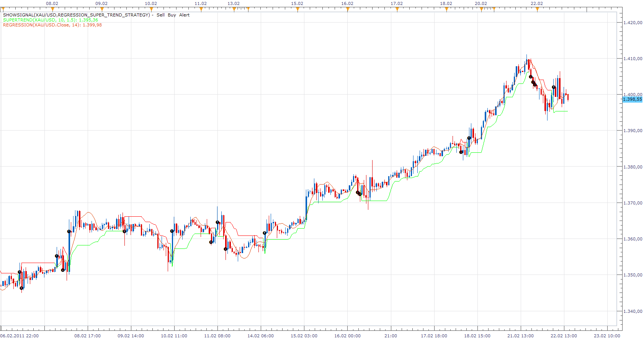Click the 1.340,00 price axis label
This screenshot has width=644, height=340.
tap(633, 311)
